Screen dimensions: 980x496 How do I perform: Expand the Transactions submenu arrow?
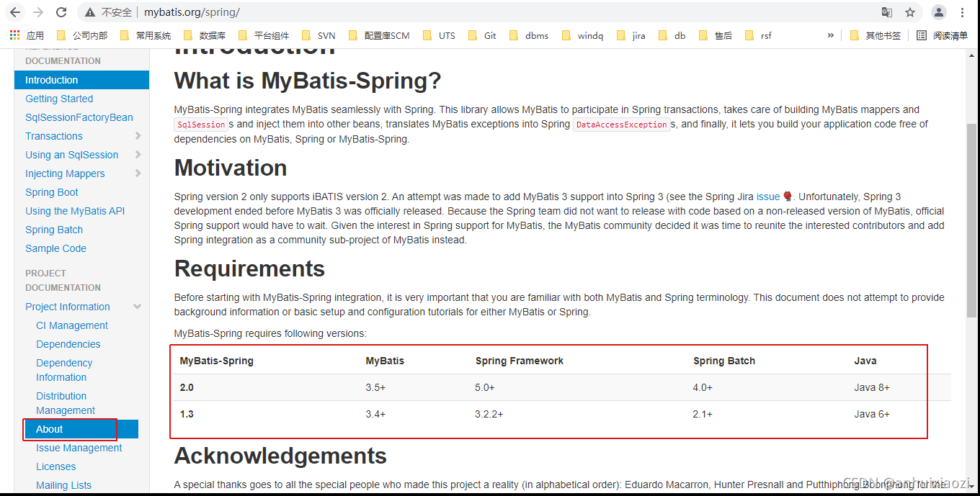click(x=138, y=136)
